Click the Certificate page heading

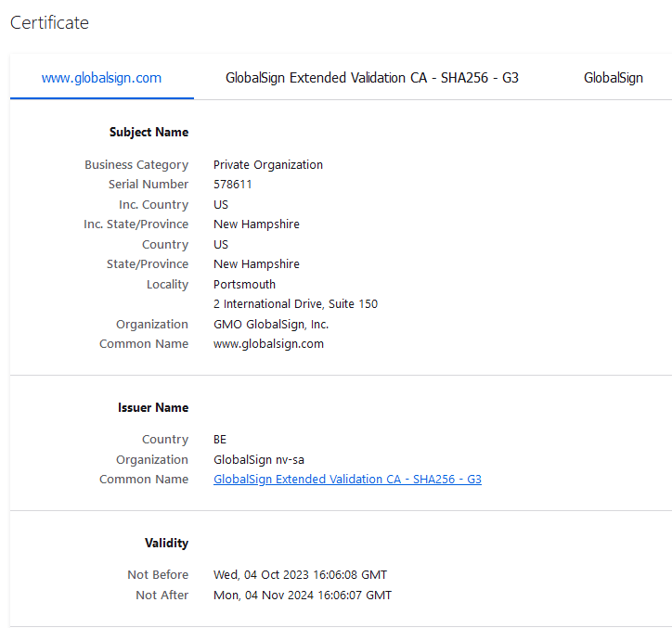49,23
